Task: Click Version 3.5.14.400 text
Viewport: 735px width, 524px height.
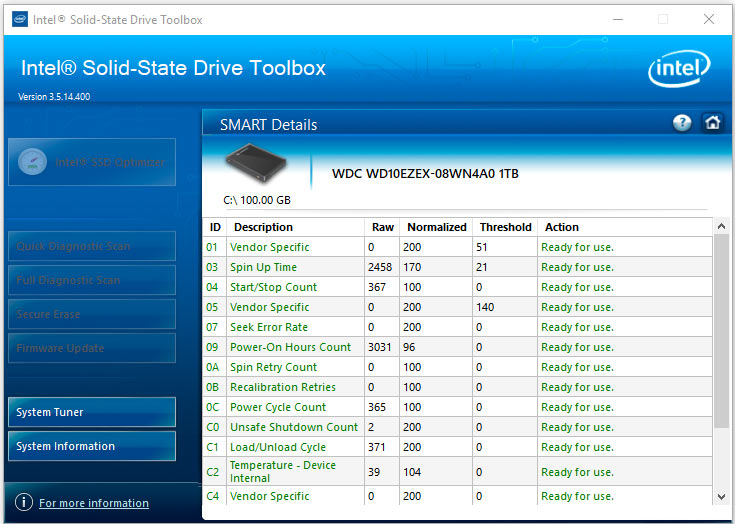Action: pyautogui.click(x=54, y=97)
